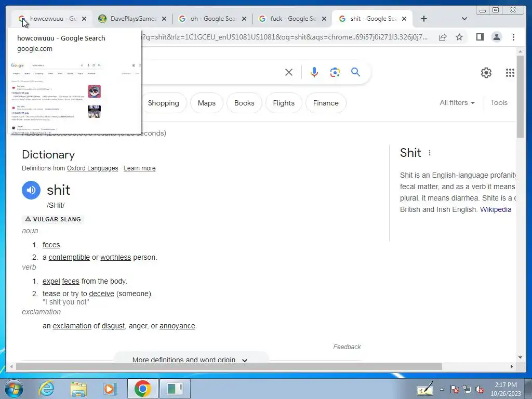This screenshot has height=399, width=532.
Task: Click Chrome icon in taskbar
Action: [142, 389]
